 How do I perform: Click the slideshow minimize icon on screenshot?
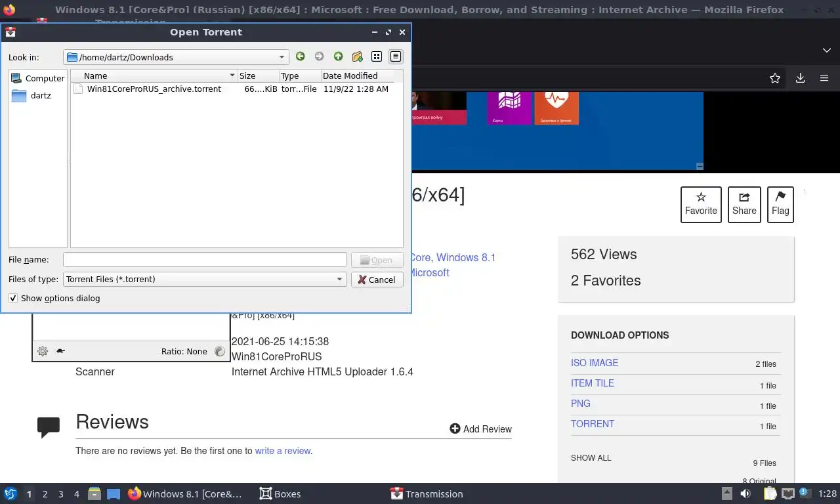(700, 167)
